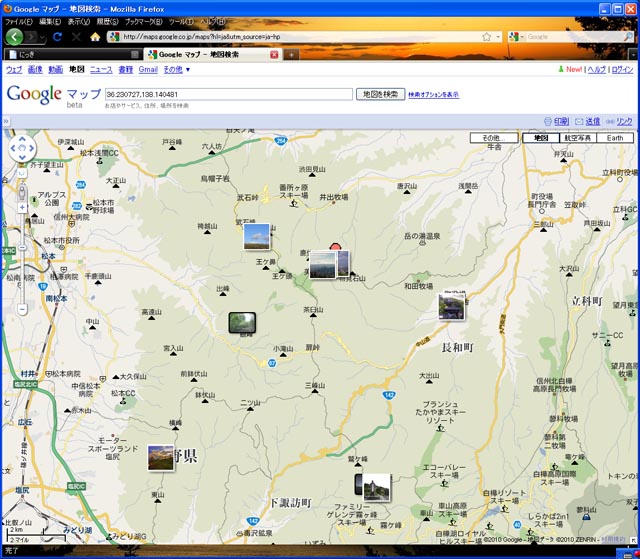The image size is (640, 559).
Task: Click the zoom slider handle
Action: pos(22,248)
